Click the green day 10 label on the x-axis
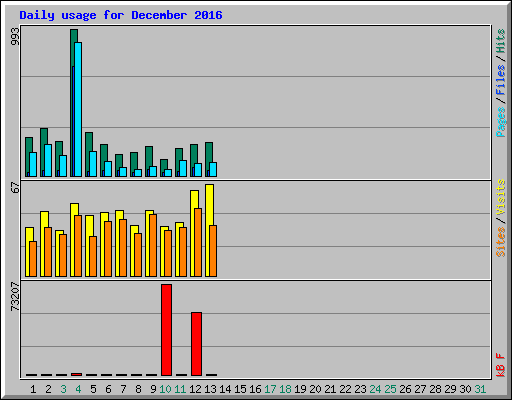512x400 pixels. (x=165, y=389)
